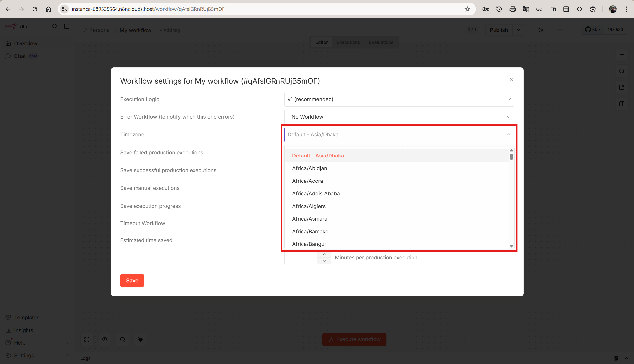Viewport: 634px width, 364px height.
Task: Open the browser home page
Action: pos(48,9)
